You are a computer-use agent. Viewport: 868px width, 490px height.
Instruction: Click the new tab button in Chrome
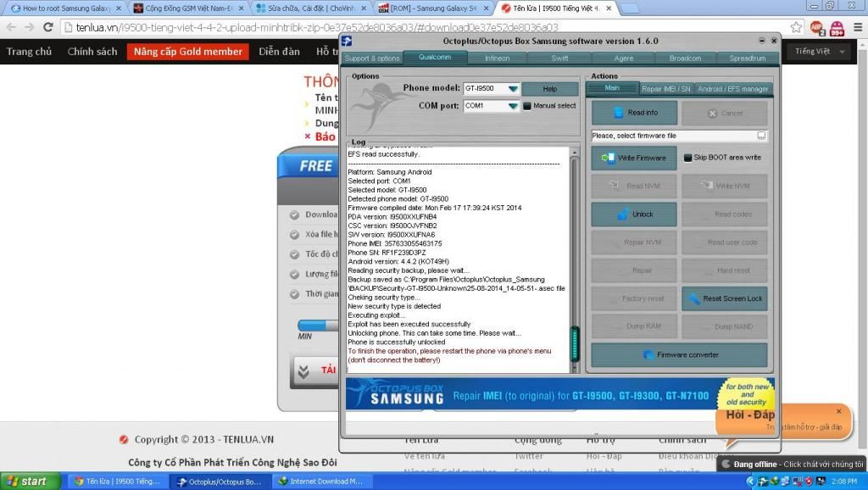pyautogui.click(x=630, y=8)
